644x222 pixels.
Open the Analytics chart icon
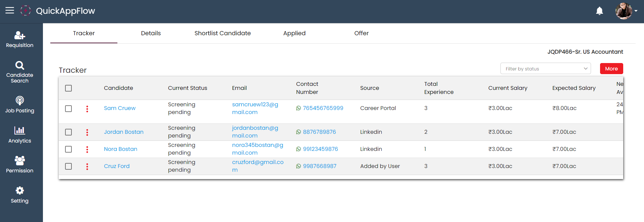[x=19, y=130]
